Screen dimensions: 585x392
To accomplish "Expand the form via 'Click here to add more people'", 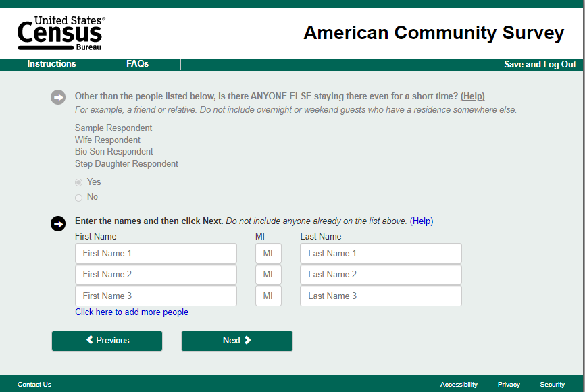I will [x=132, y=312].
